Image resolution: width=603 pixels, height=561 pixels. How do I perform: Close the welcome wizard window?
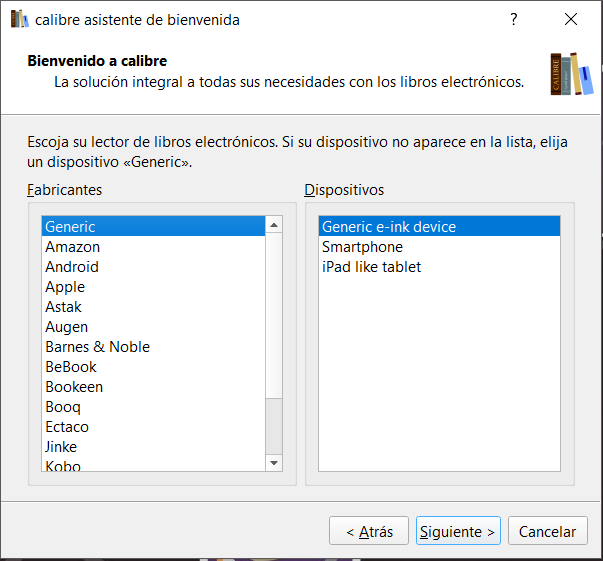coord(571,19)
